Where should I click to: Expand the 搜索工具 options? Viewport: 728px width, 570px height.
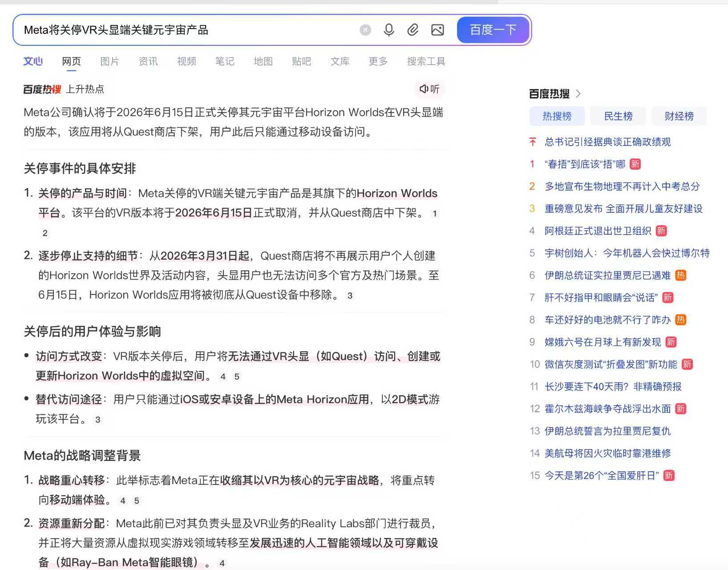click(x=426, y=61)
